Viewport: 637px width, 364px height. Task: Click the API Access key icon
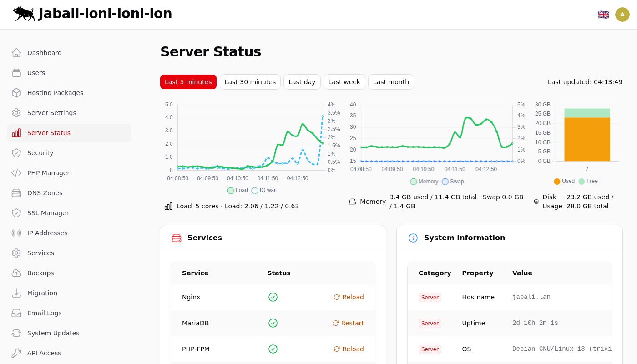point(16,353)
